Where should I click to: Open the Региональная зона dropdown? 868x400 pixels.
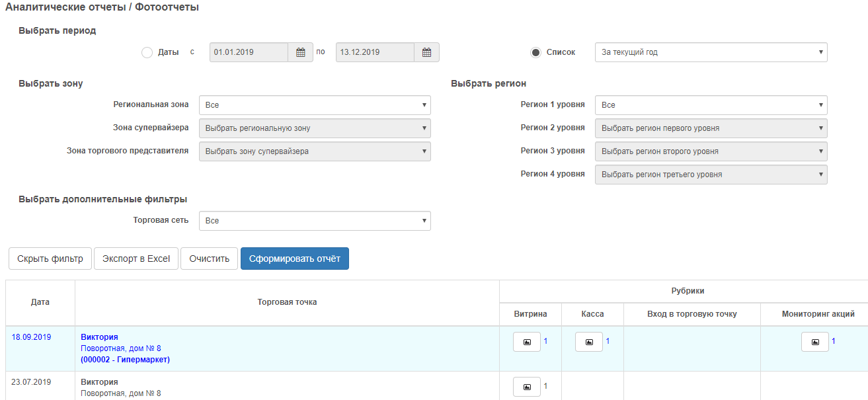(x=315, y=105)
